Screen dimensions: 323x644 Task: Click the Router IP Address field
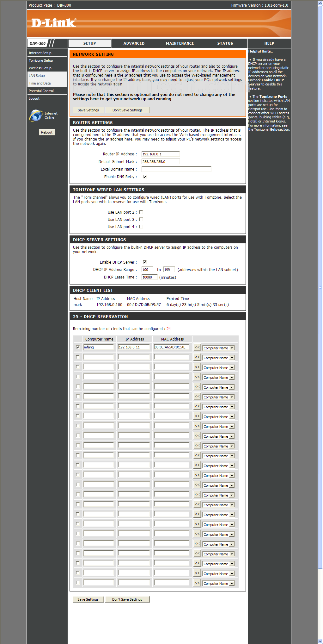(161, 154)
